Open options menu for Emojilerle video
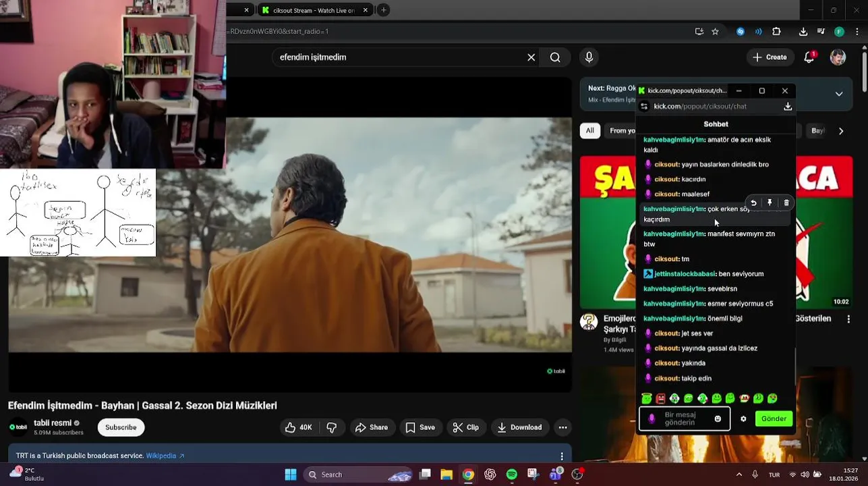 click(848, 320)
